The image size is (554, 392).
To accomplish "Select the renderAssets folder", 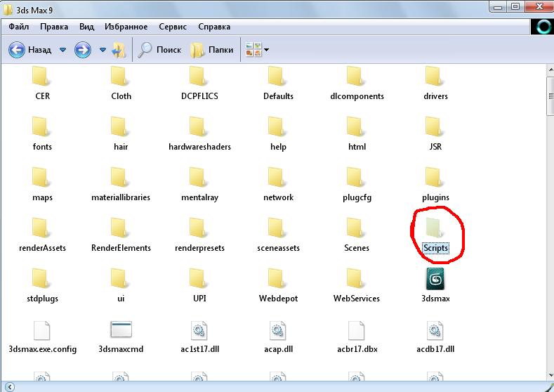I will pos(42,235).
